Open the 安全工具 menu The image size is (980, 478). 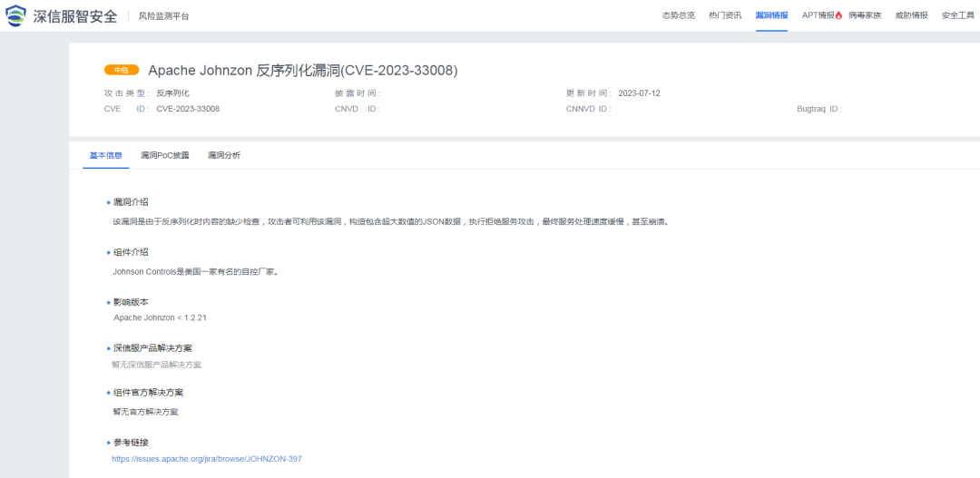point(958,15)
